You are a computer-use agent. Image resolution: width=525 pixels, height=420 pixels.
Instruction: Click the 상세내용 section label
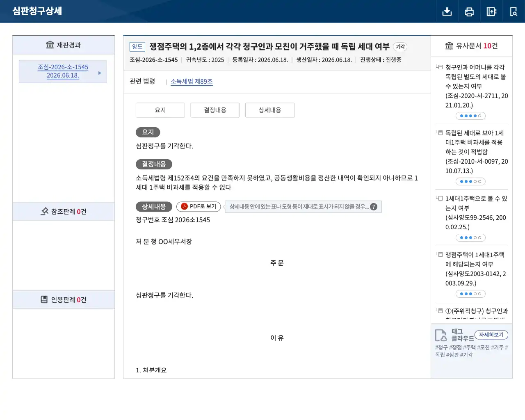click(154, 207)
